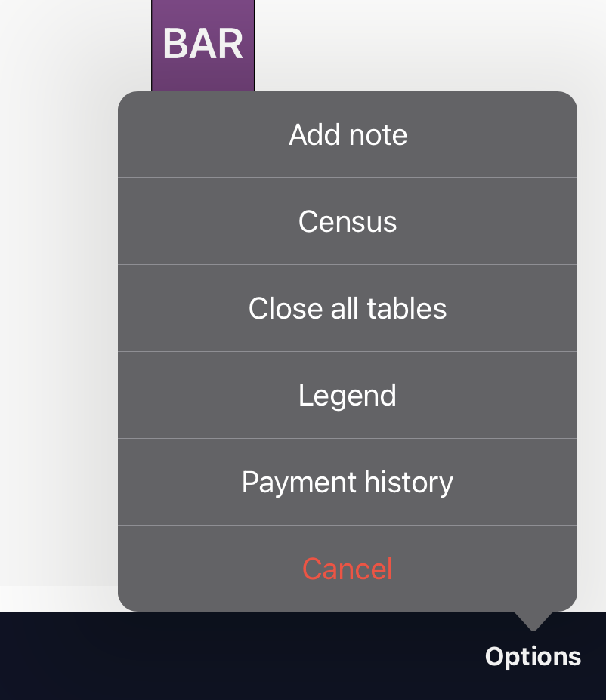
Task: Choose Add note from the popup menu
Action: coord(348,135)
